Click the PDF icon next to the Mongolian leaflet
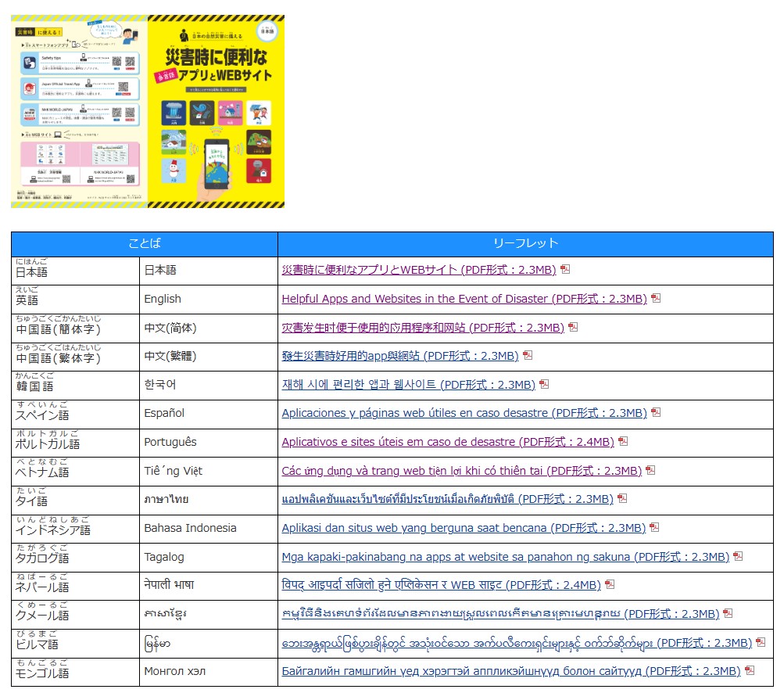 (750, 670)
